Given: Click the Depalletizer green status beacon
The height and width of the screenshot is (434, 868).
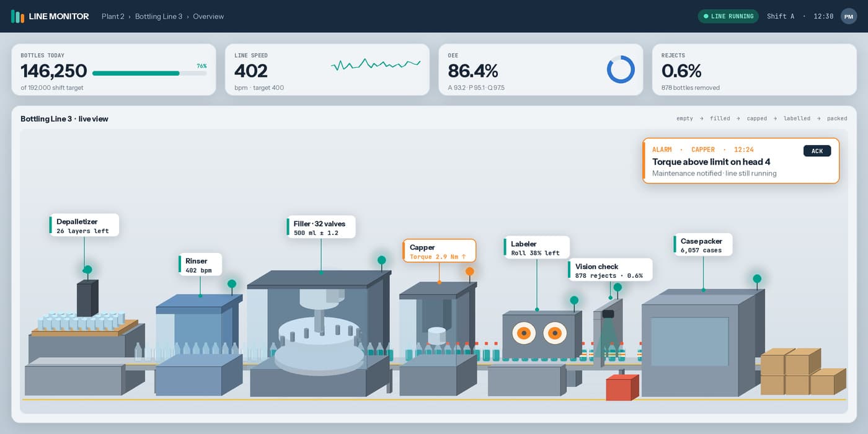Looking at the screenshot, I should pyautogui.click(x=88, y=270).
